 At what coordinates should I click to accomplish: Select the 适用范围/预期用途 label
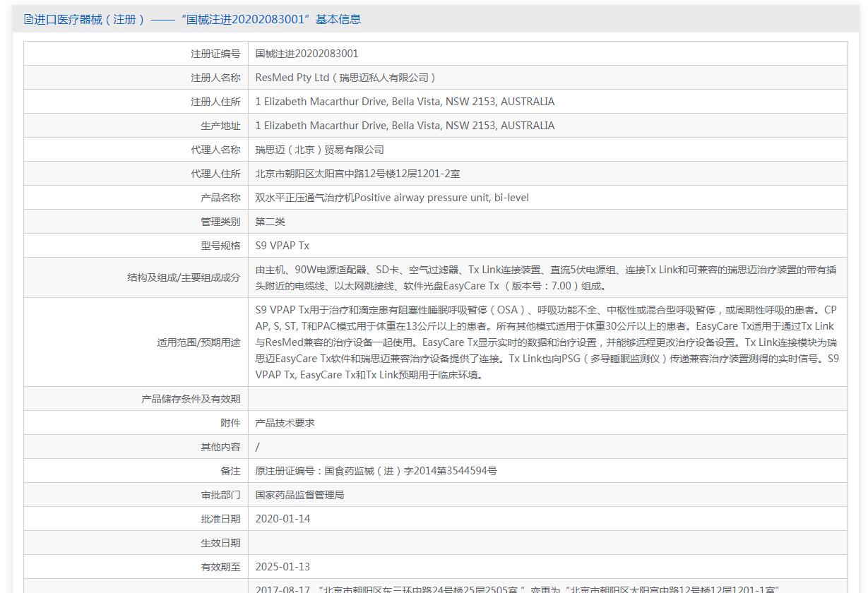click(198, 342)
